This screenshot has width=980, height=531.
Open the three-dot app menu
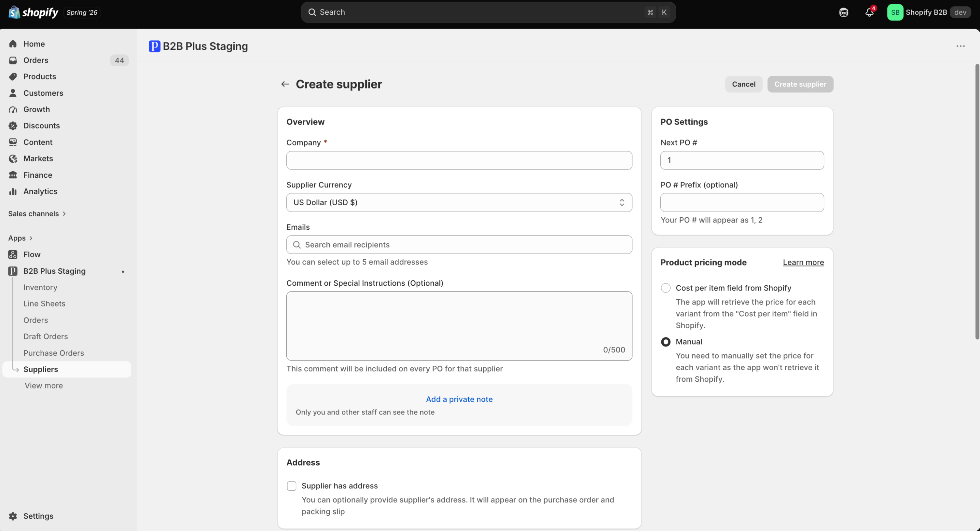[x=960, y=46]
